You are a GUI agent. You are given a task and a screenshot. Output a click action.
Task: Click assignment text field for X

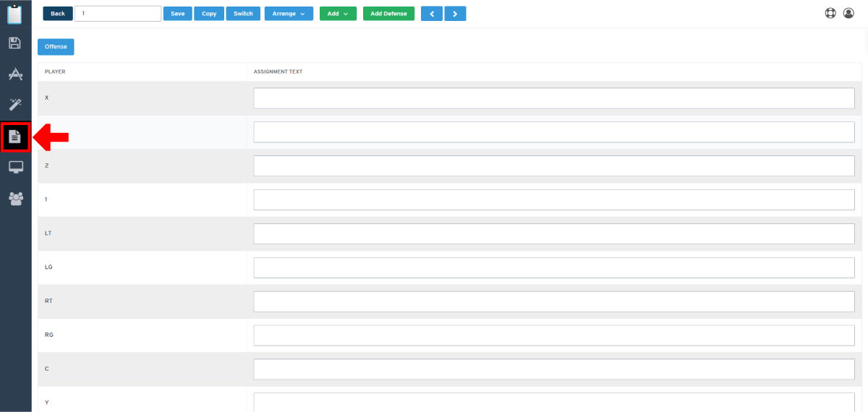pyautogui.click(x=554, y=98)
